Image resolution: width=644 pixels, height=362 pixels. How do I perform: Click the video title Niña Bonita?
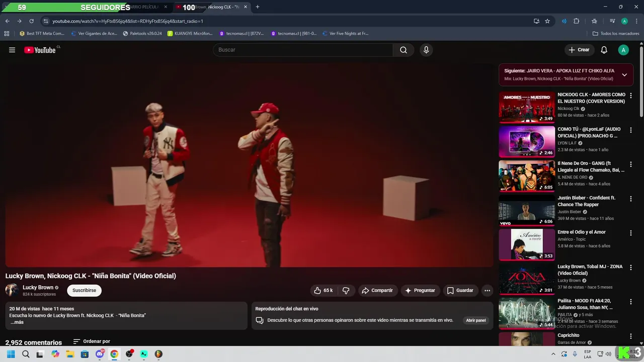[x=91, y=276]
